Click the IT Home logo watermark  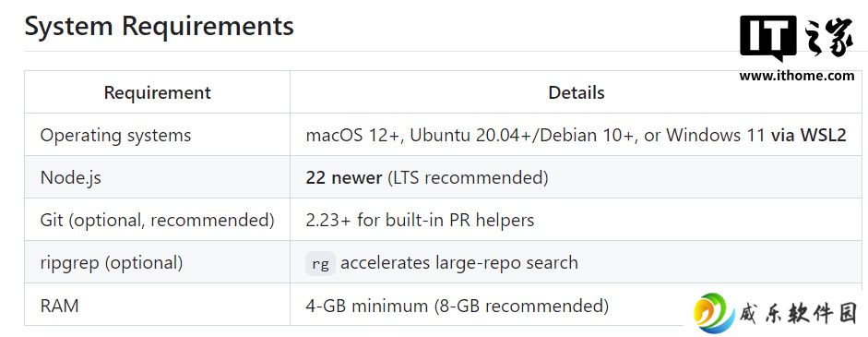point(797,38)
